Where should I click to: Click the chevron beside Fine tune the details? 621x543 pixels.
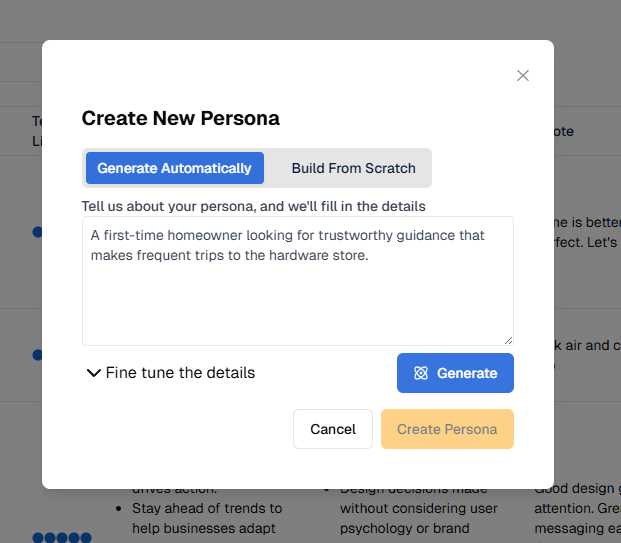point(94,373)
